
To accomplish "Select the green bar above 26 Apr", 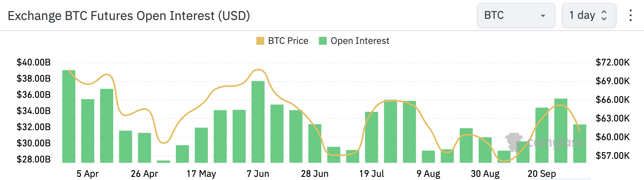I will point(145,147).
